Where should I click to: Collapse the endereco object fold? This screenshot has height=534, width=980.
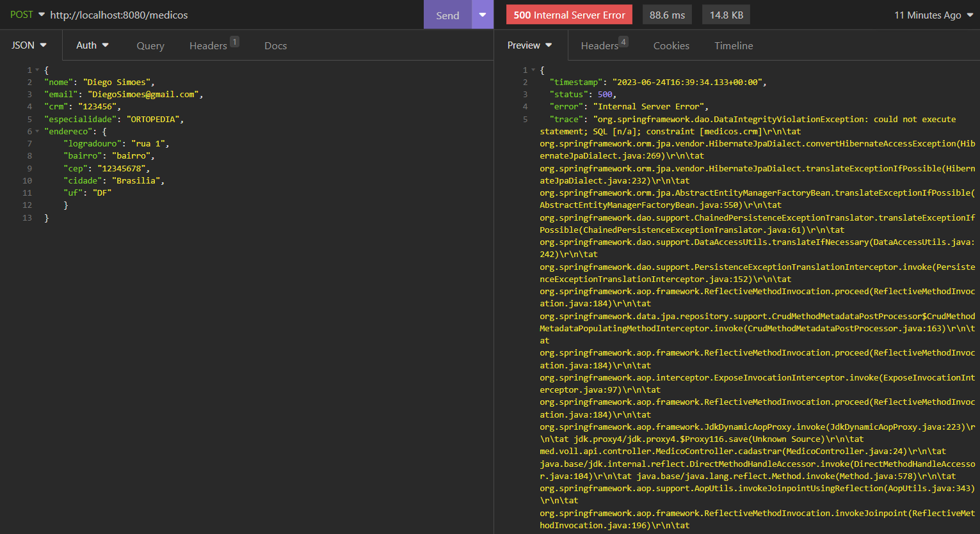(37, 131)
